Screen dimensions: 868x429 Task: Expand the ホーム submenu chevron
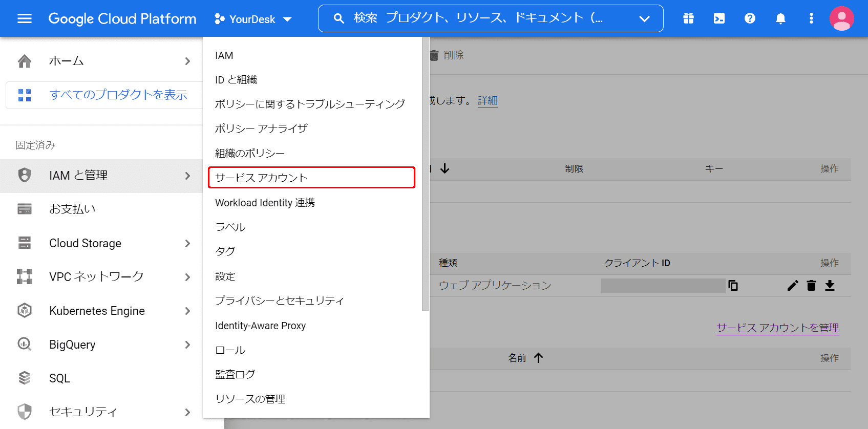[x=187, y=61]
